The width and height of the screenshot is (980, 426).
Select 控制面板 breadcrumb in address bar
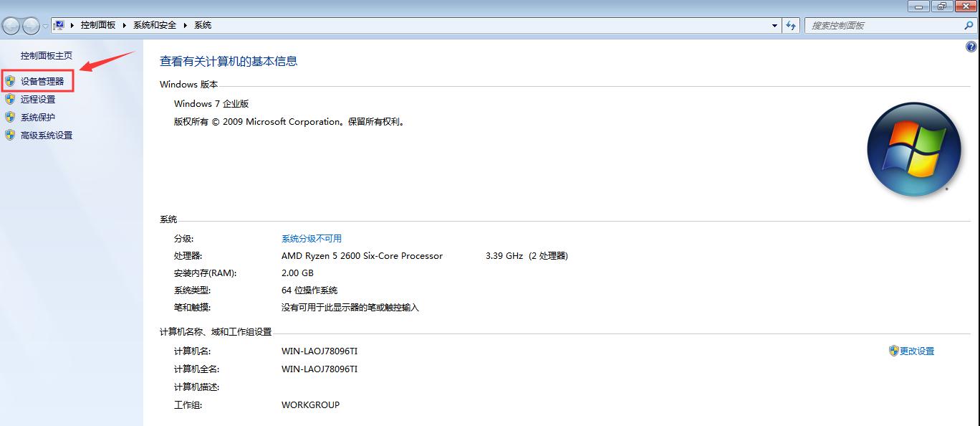tap(98, 25)
